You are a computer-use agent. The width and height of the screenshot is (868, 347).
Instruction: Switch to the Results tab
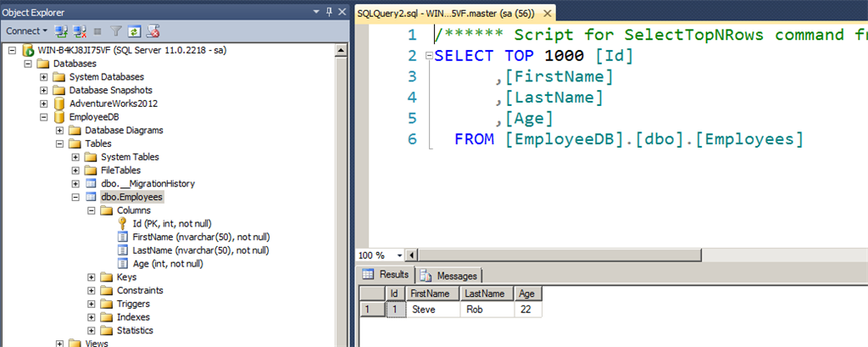[387, 275]
